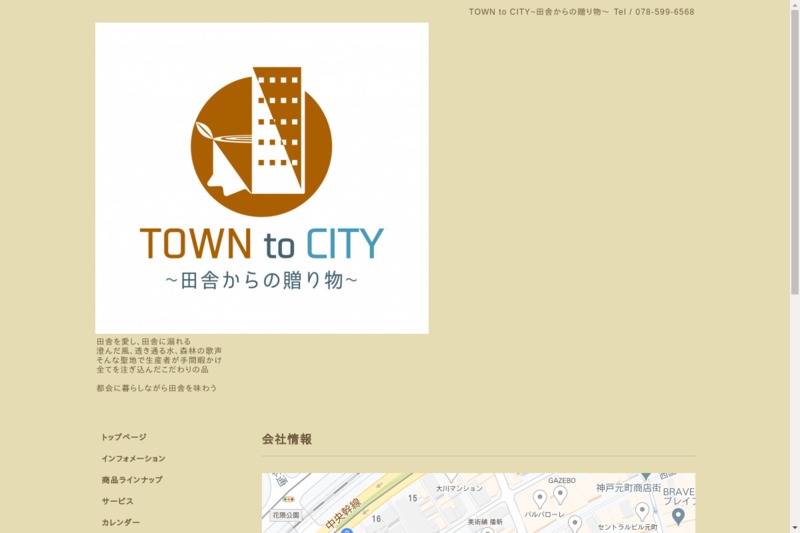Open the トップページ navigation link
The width and height of the screenshot is (800, 533).
123,437
